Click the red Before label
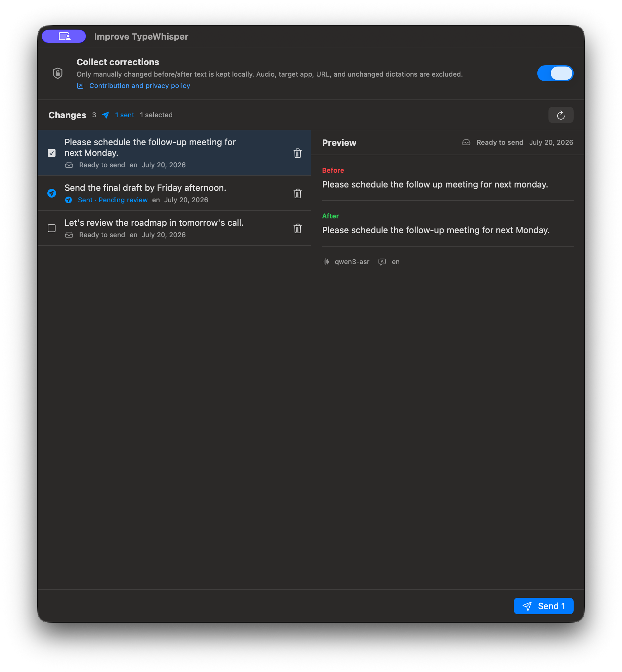Screen dimensions: 622x672 (333, 170)
